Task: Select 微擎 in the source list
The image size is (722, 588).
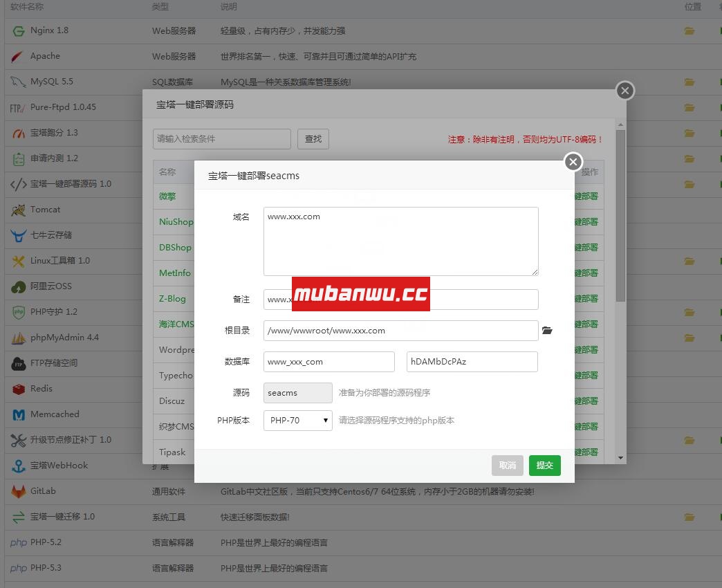Action: pyautogui.click(x=167, y=196)
